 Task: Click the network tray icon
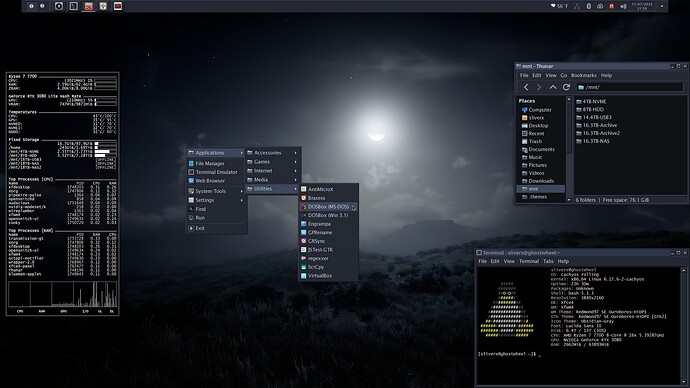click(577, 6)
